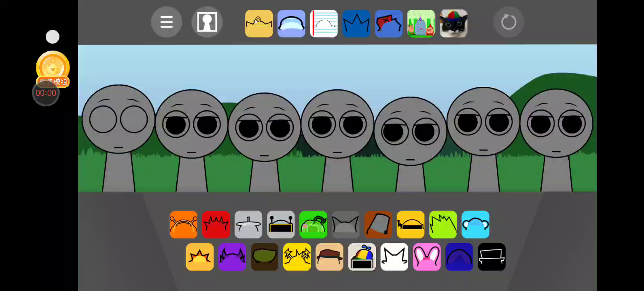
Task: Switch to the lined notebook paper mod
Action: [x=324, y=23]
